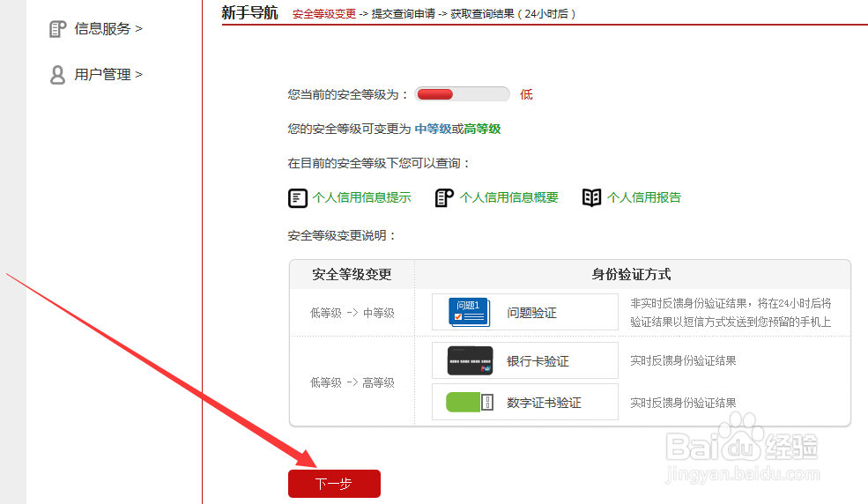Click the 安全等级变更说明 label
Image resolution: width=868 pixels, height=504 pixels.
tap(342, 235)
